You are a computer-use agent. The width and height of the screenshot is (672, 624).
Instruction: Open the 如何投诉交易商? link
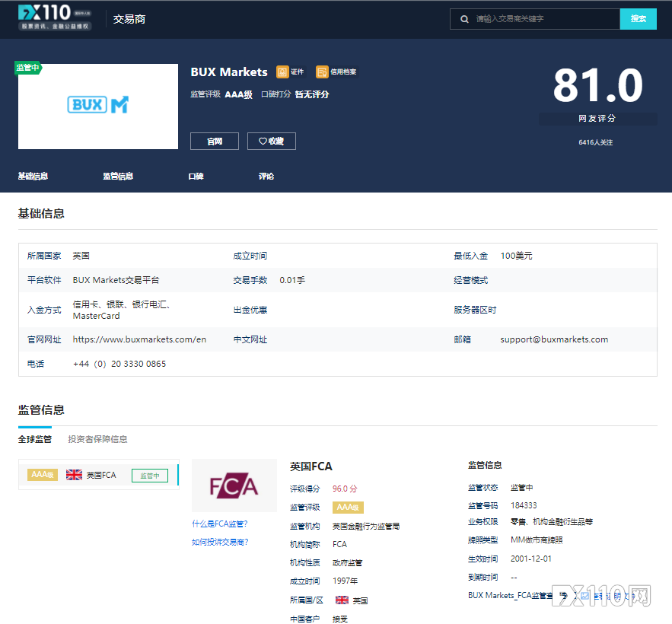[x=220, y=542]
